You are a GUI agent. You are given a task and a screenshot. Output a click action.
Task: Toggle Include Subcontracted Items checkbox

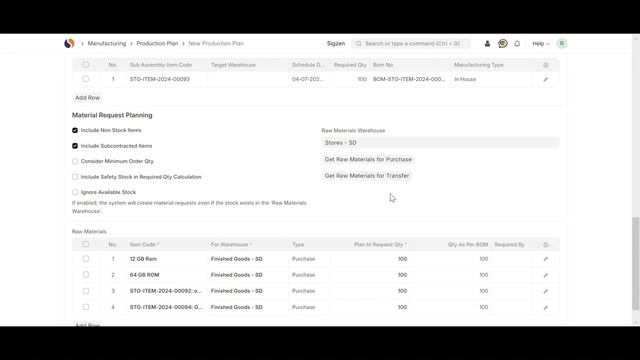75,146
